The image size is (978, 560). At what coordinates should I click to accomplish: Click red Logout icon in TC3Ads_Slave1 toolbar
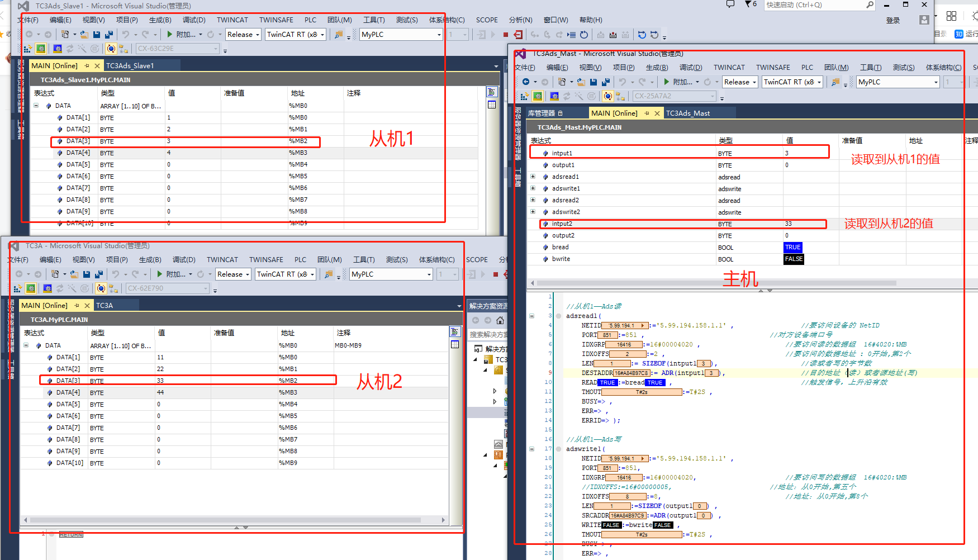click(518, 35)
